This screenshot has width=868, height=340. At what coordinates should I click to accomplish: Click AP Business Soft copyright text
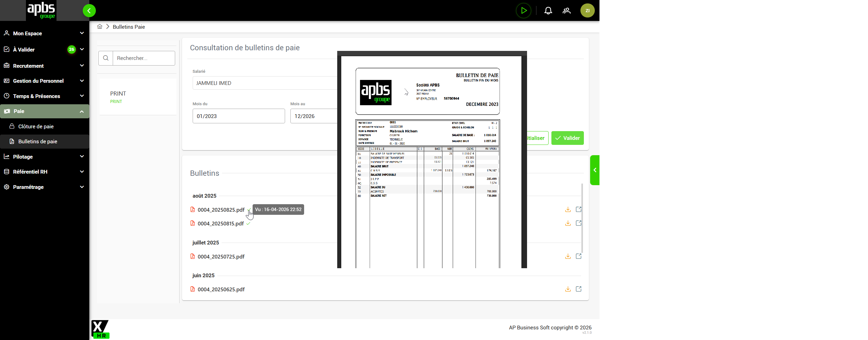click(x=550, y=328)
